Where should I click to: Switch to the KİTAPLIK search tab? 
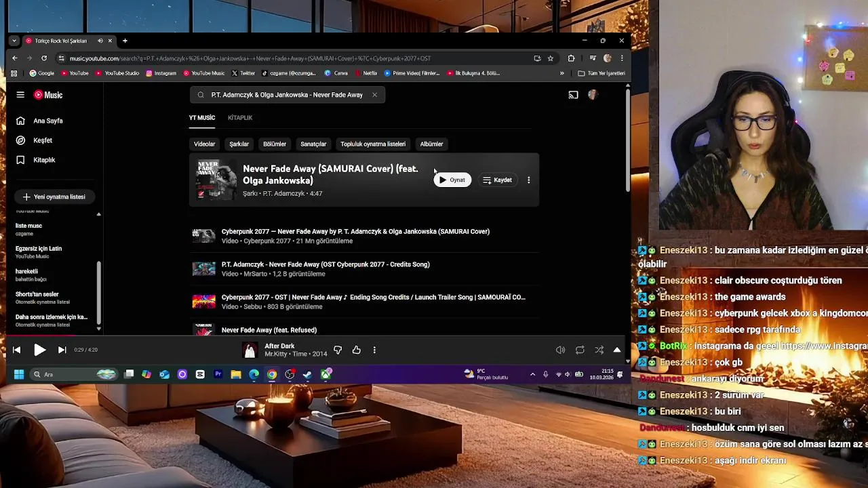pyautogui.click(x=240, y=118)
